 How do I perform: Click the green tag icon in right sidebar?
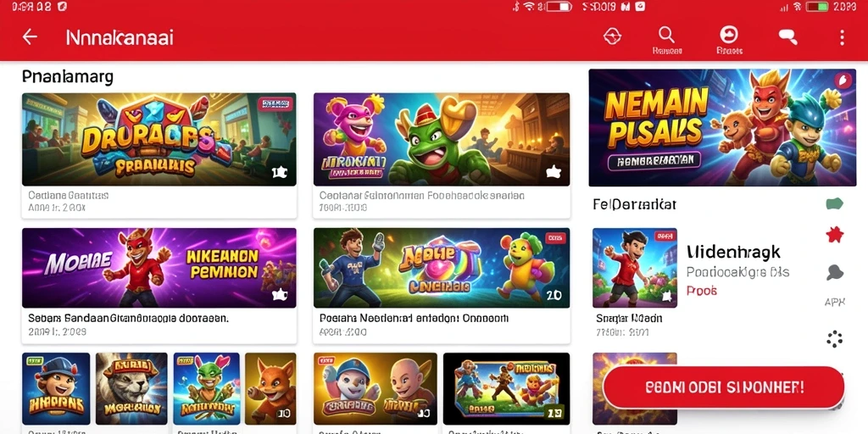pyautogui.click(x=834, y=203)
